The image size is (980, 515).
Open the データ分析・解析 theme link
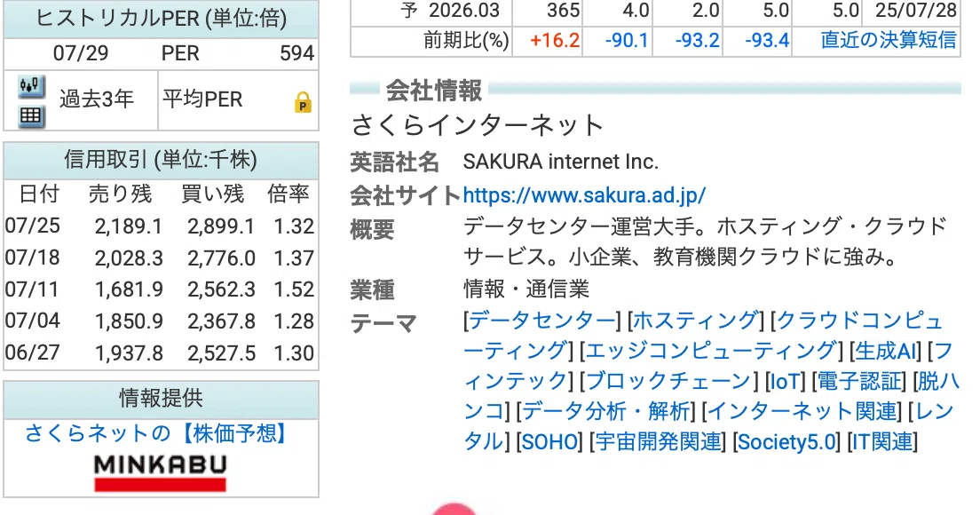pyautogui.click(x=605, y=411)
